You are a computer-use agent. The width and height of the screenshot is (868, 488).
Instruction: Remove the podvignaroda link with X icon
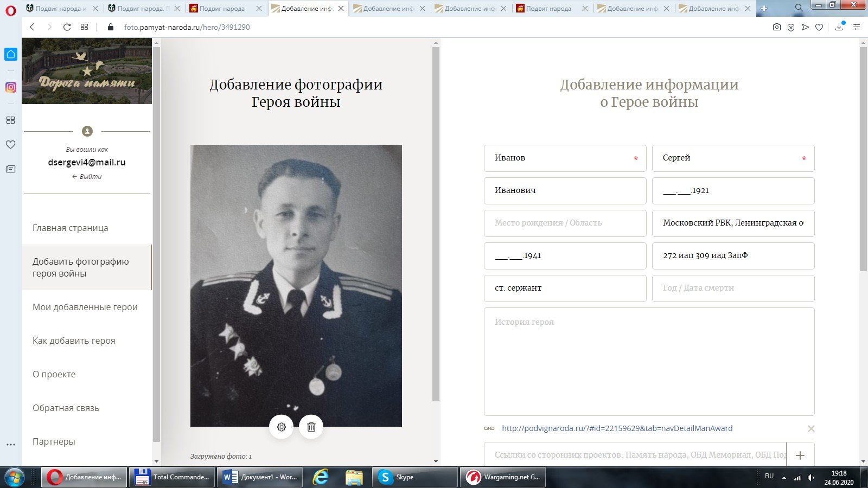(810, 428)
